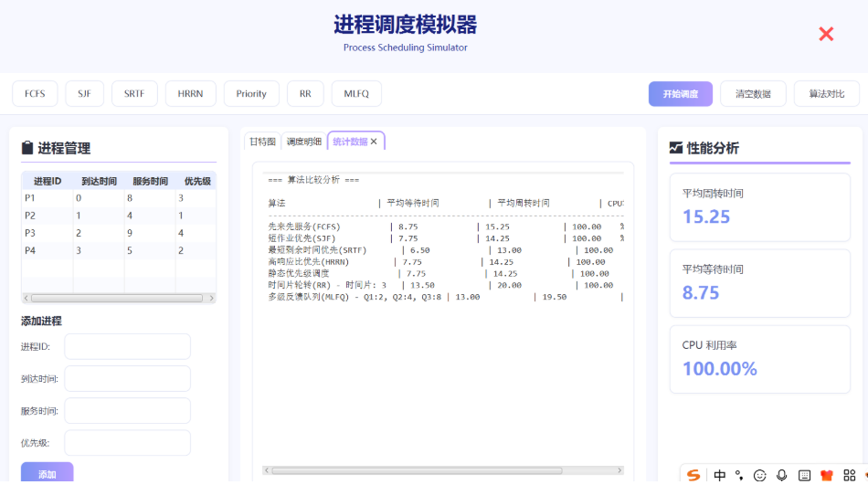Click the 进程ID column header
This screenshot has width=868, height=485.
click(48, 181)
